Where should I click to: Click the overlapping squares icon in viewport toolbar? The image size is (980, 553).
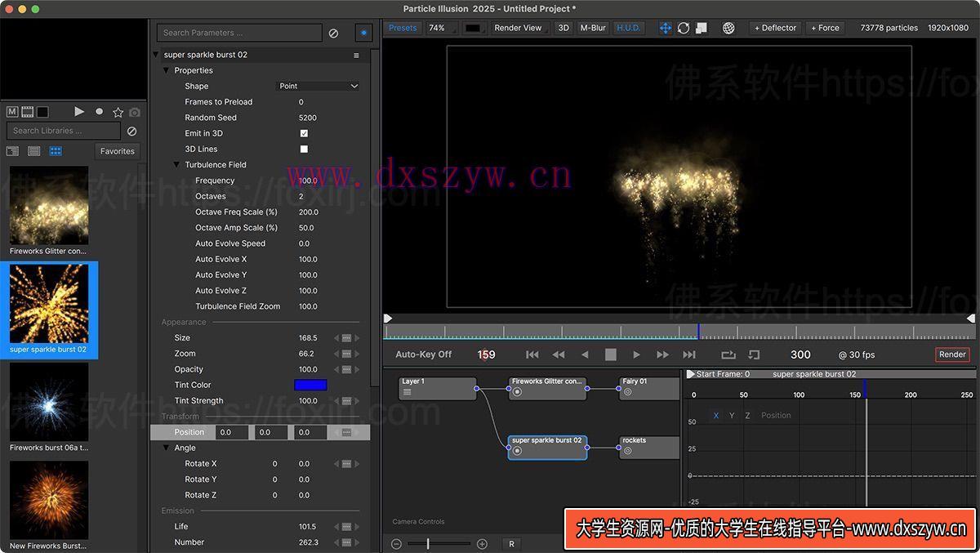pyautogui.click(x=702, y=28)
